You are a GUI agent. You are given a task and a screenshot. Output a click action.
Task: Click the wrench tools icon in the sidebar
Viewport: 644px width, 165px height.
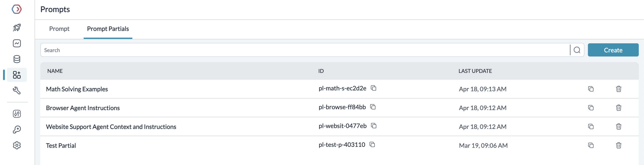pyautogui.click(x=17, y=90)
